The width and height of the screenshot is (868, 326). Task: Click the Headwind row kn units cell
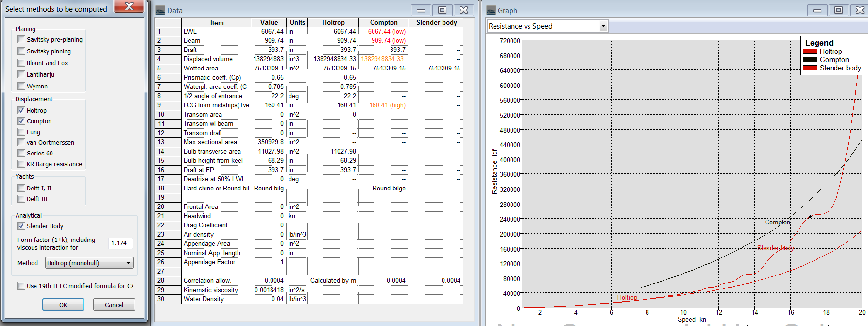(x=297, y=216)
